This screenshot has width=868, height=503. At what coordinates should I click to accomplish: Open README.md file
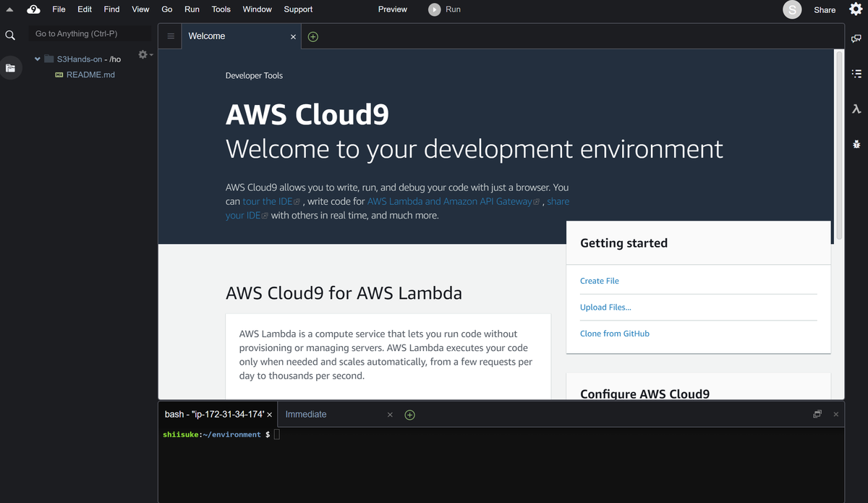[85, 75]
